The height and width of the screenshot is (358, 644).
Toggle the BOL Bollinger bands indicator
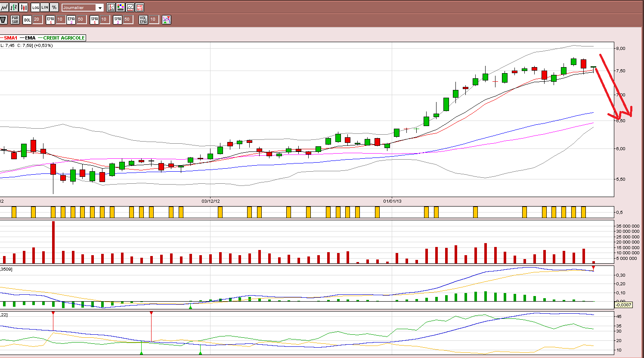(27, 20)
